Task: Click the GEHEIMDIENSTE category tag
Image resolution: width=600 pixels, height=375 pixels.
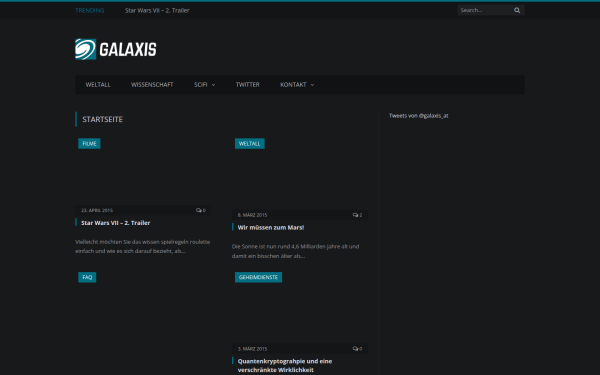Action: [258, 277]
